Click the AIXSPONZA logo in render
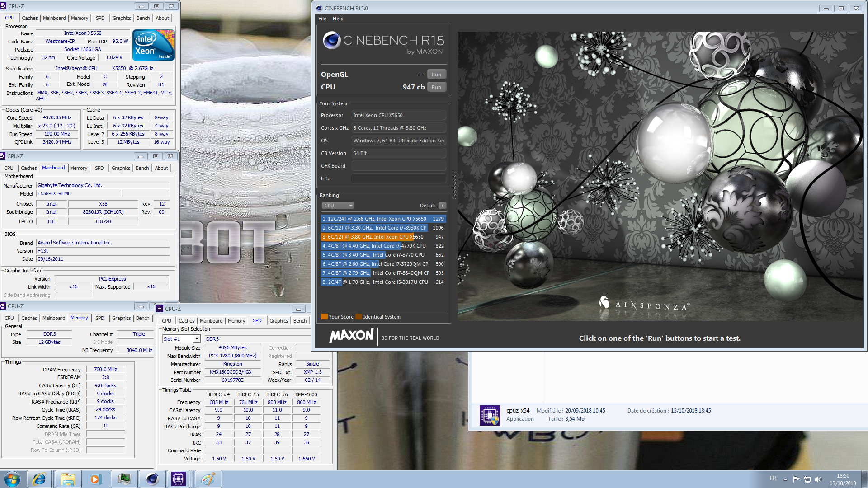The image size is (868, 488). pyautogui.click(x=644, y=304)
